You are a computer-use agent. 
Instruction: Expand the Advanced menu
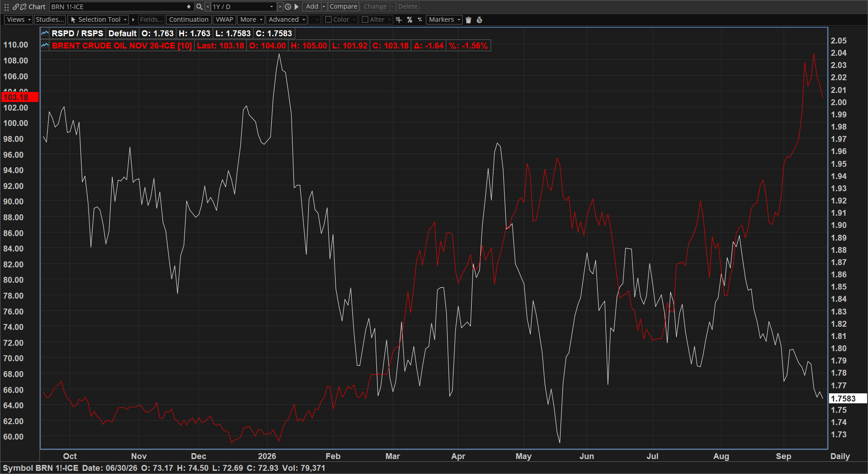click(x=287, y=19)
